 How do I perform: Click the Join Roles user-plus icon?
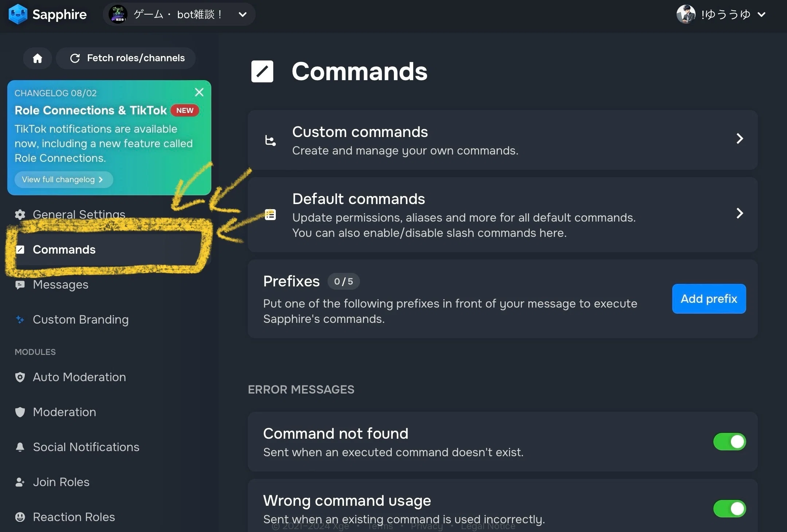point(20,482)
